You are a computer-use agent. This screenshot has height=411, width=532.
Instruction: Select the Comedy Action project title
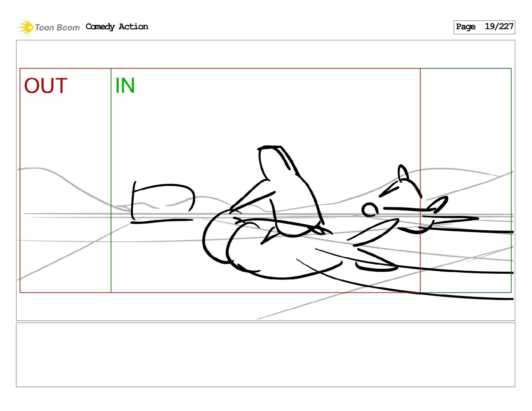click(117, 27)
